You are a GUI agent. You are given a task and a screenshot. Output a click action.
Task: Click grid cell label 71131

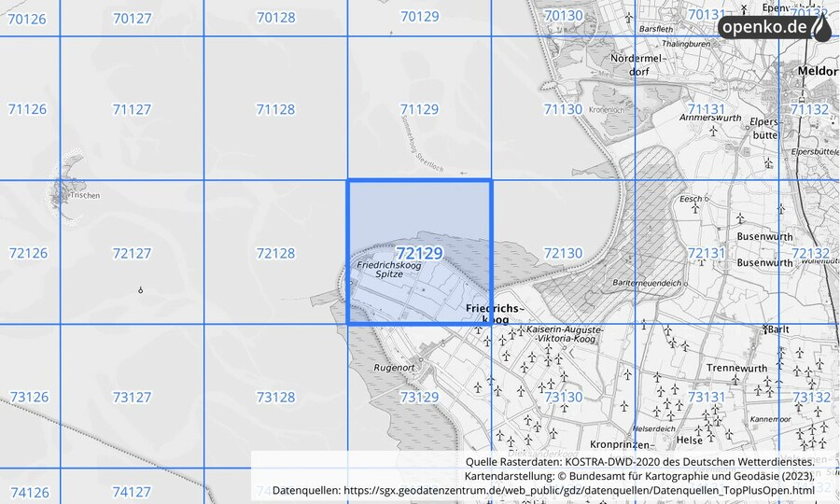[x=707, y=109]
